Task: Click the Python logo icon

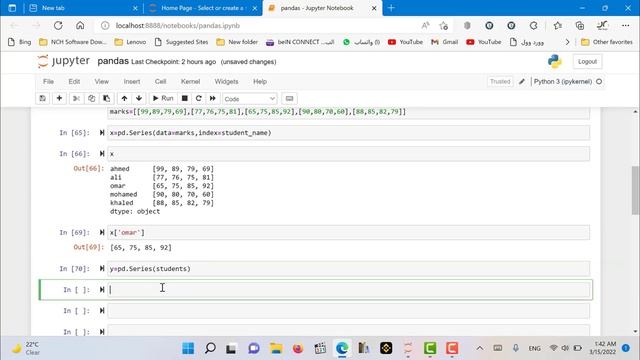Action: (x=555, y=62)
